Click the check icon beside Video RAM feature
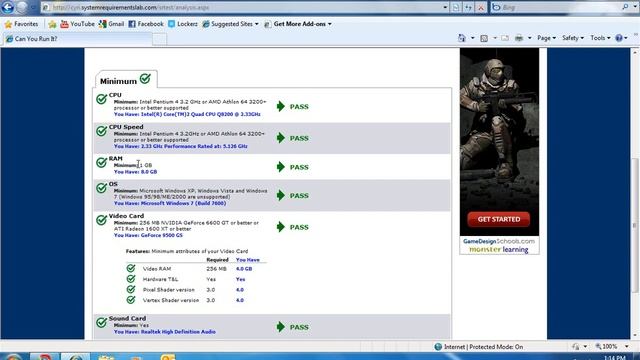The width and height of the screenshot is (640, 360). (131, 268)
